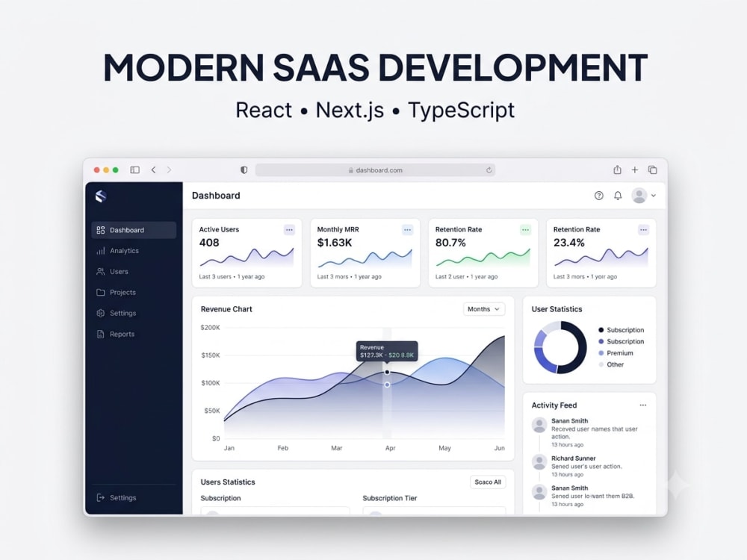
Task: Click the Projects folder icon
Action: (101, 293)
